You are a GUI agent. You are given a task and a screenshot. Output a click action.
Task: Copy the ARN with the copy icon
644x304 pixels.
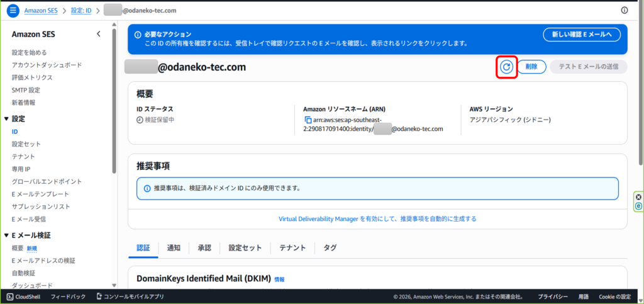coord(308,120)
